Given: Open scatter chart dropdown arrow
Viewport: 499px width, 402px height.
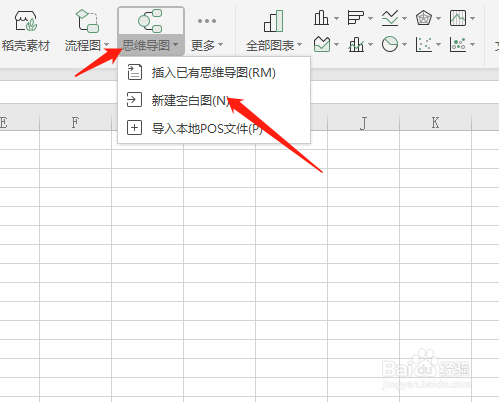Looking at the screenshot, I should [x=438, y=44].
